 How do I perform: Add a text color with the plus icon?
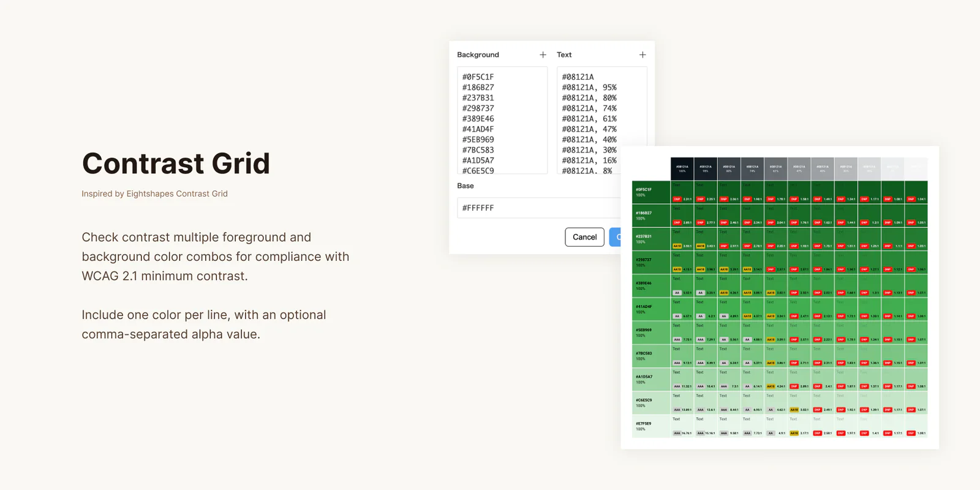643,55
